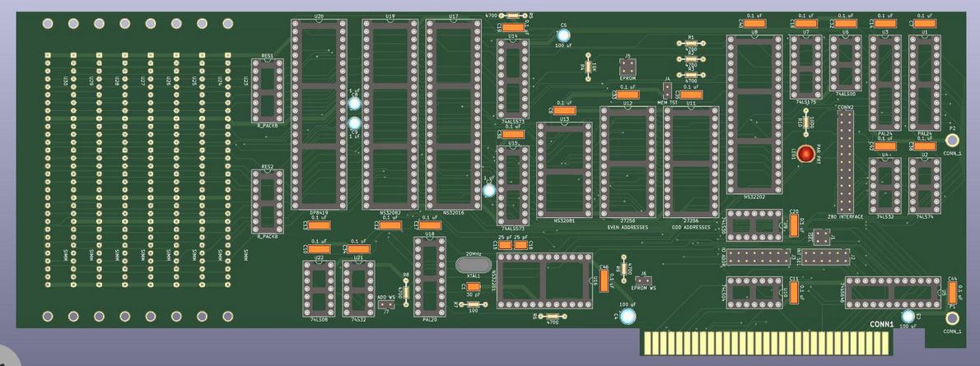
Task: Select the EPROM WS jumper J6
Action: click(643, 281)
